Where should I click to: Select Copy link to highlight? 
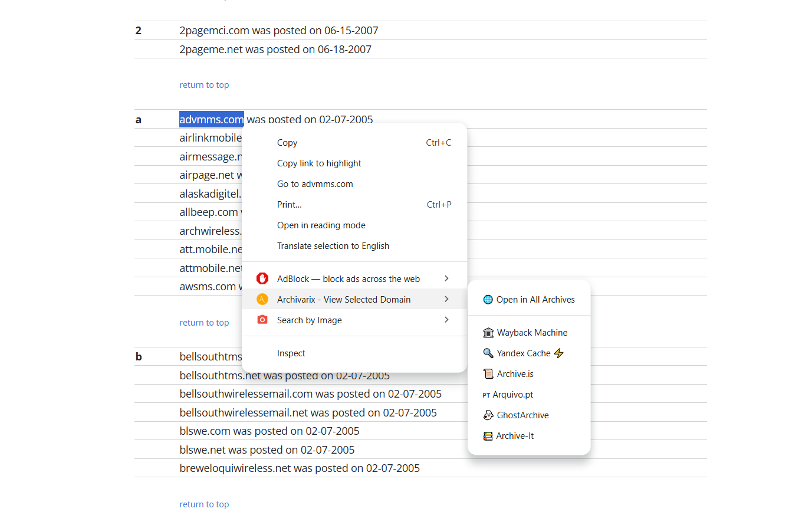tap(319, 163)
